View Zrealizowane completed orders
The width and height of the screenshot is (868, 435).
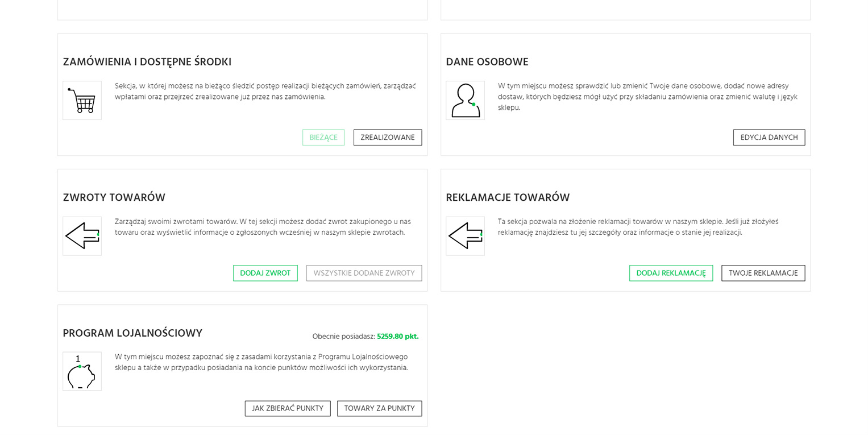click(388, 138)
